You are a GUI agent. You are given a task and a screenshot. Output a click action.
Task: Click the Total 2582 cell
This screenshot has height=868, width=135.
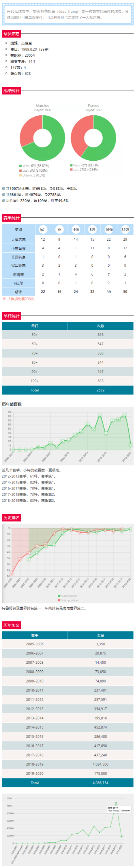click(101, 390)
